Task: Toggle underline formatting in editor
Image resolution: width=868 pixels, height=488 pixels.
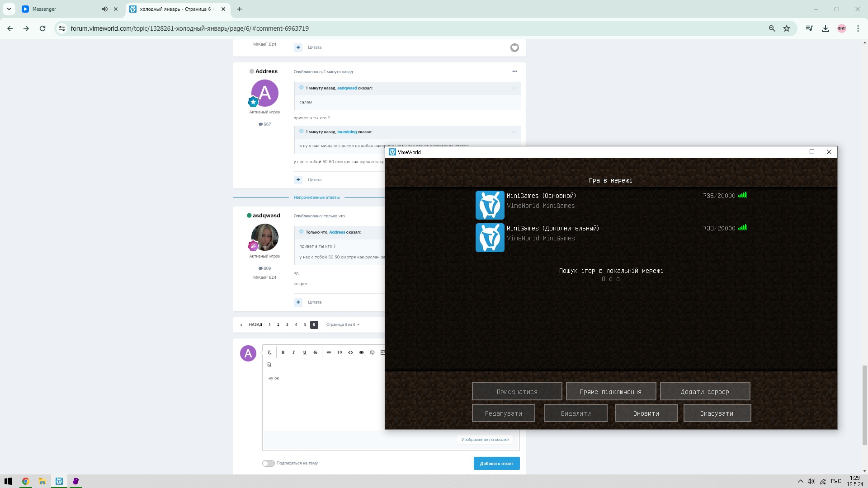Action: click(x=305, y=352)
